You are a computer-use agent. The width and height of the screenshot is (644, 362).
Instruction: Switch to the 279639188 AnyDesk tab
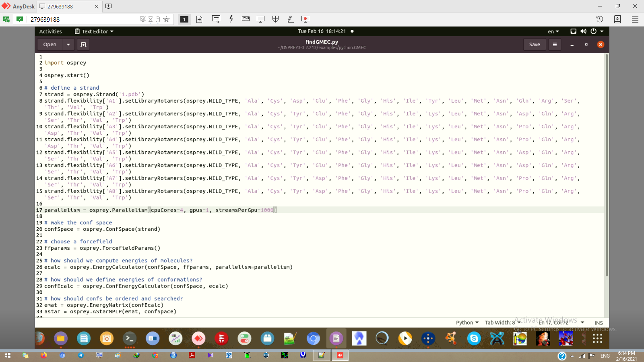pos(69,6)
